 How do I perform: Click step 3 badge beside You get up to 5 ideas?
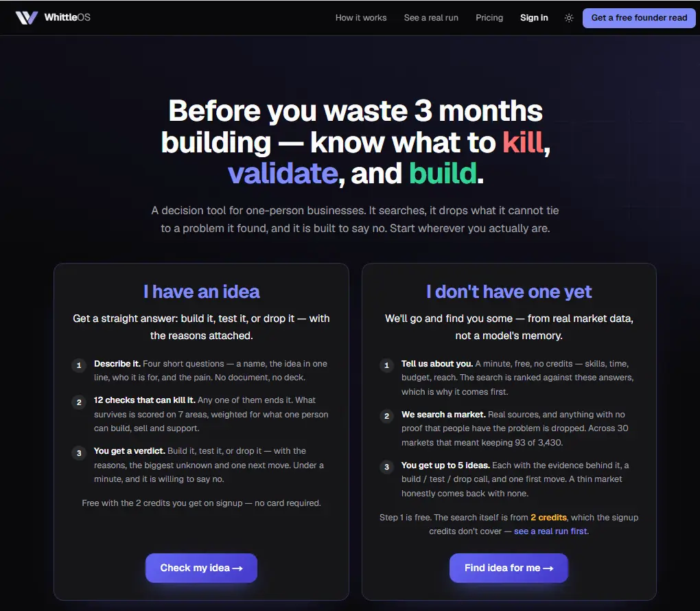386,468
